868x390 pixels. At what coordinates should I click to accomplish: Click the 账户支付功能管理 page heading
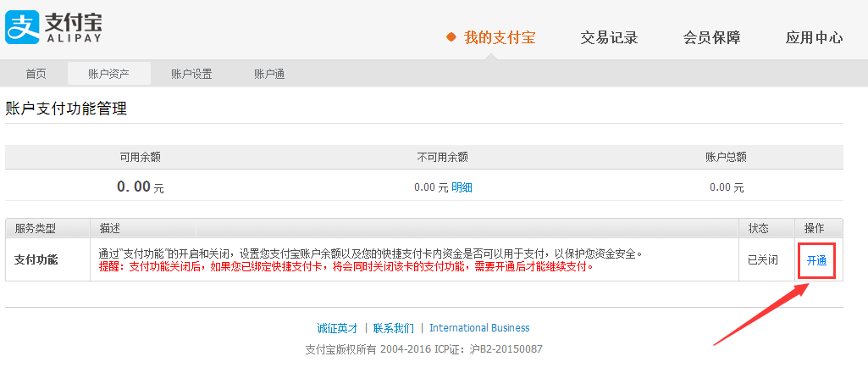[66, 108]
